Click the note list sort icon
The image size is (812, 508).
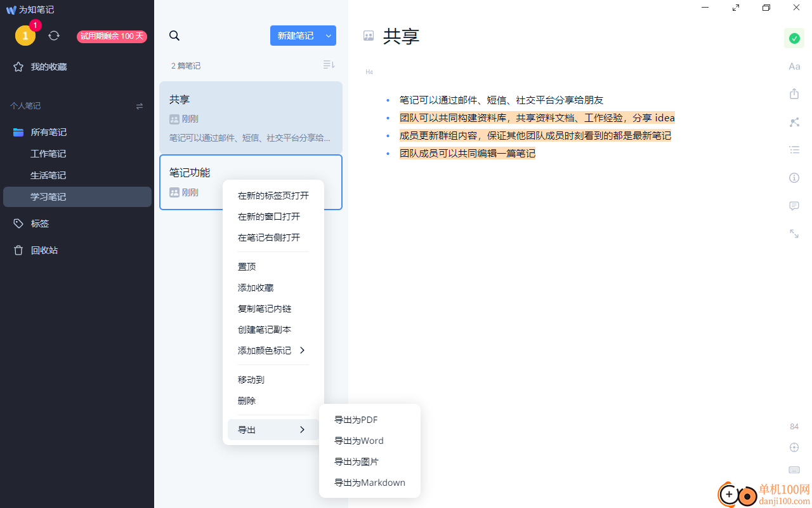(x=329, y=65)
